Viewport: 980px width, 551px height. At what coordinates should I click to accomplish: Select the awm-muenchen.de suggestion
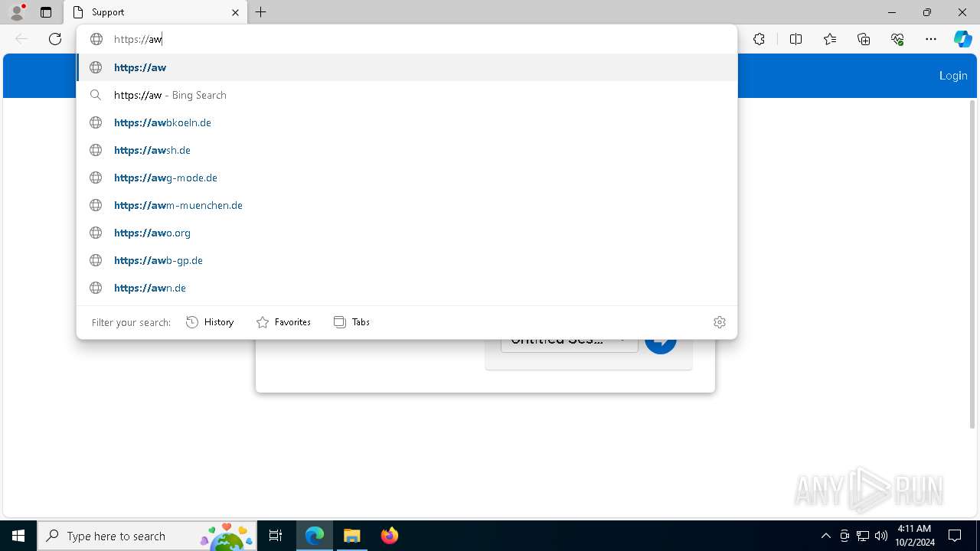pyautogui.click(x=407, y=205)
